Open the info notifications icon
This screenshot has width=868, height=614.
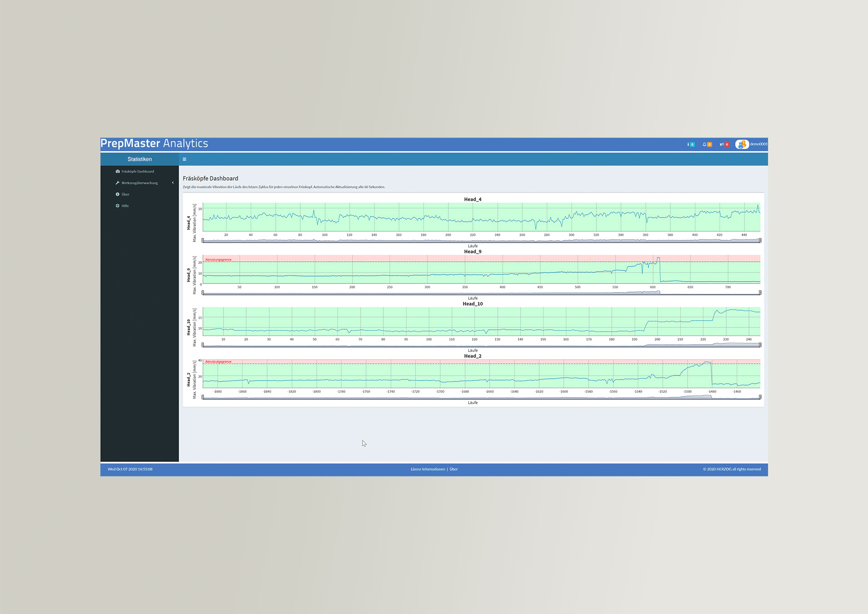[690, 144]
